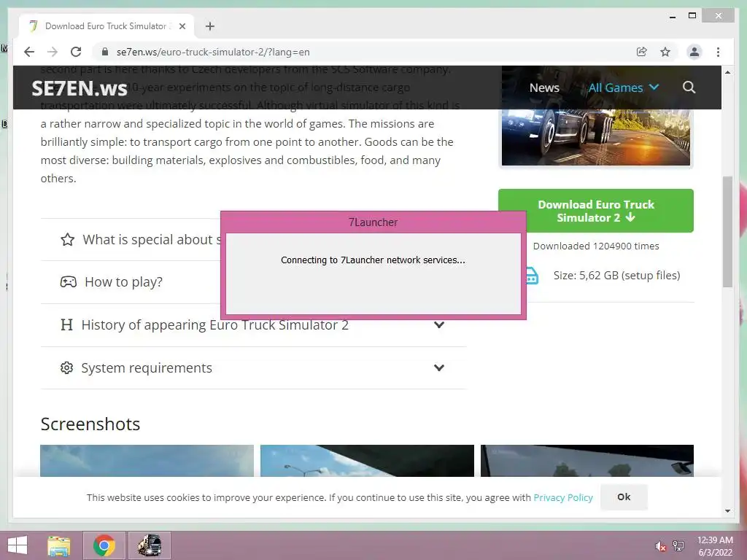Click the gamepad icon beside How to play

(x=68, y=282)
